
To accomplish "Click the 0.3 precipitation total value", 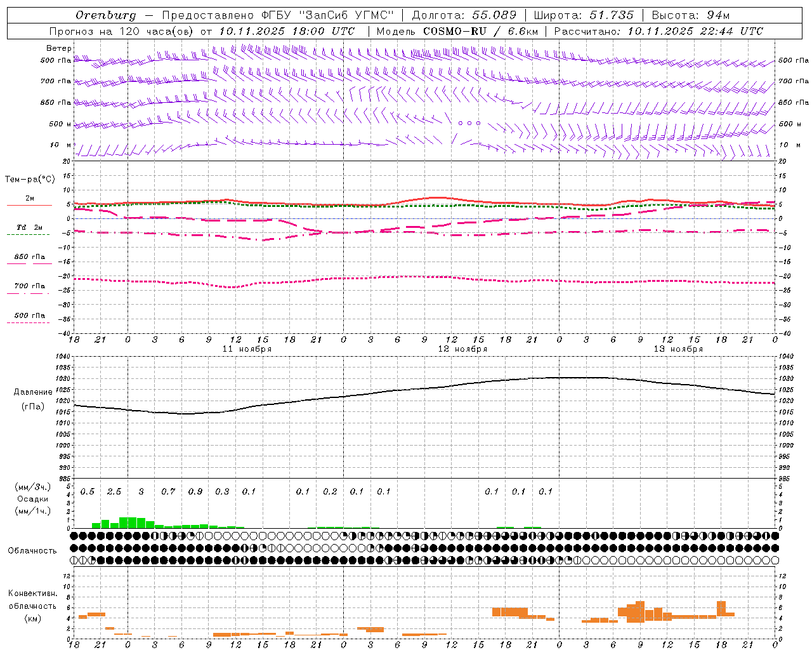I will pos(222,492).
